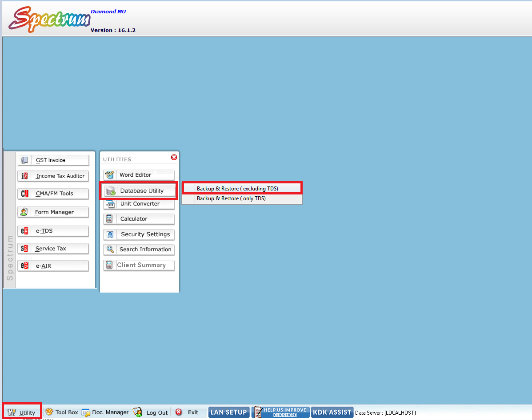The width and height of the screenshot is (532, 420).
Task: Open the GST Invoice module
Action: pos(53,160)
